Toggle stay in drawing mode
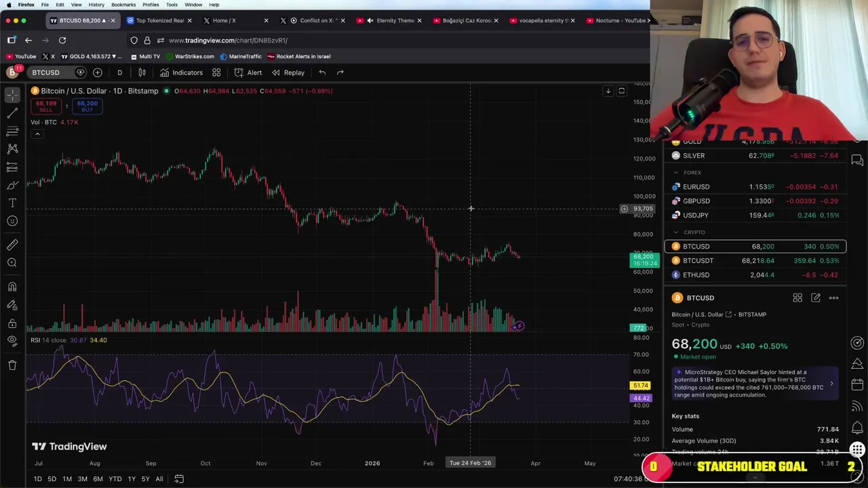Image resolution: width=868 pixels, height=488 pixels. (12, 305)
